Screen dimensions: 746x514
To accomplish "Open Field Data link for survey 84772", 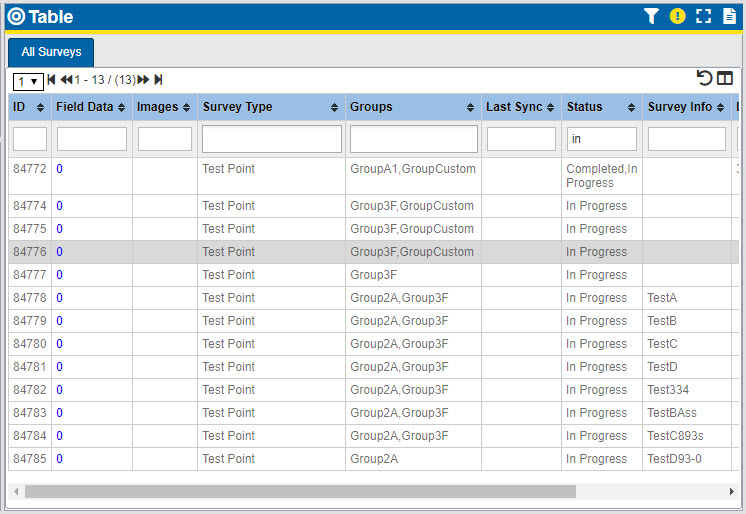I will tap(59, 169).
